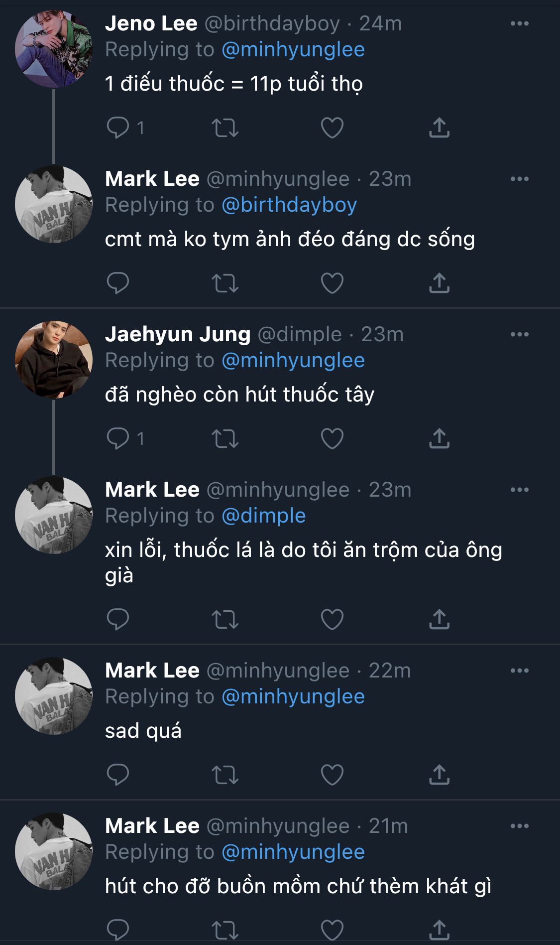Like Jeno Lee's tweet

pyautogui.click(x=332, y=128)
